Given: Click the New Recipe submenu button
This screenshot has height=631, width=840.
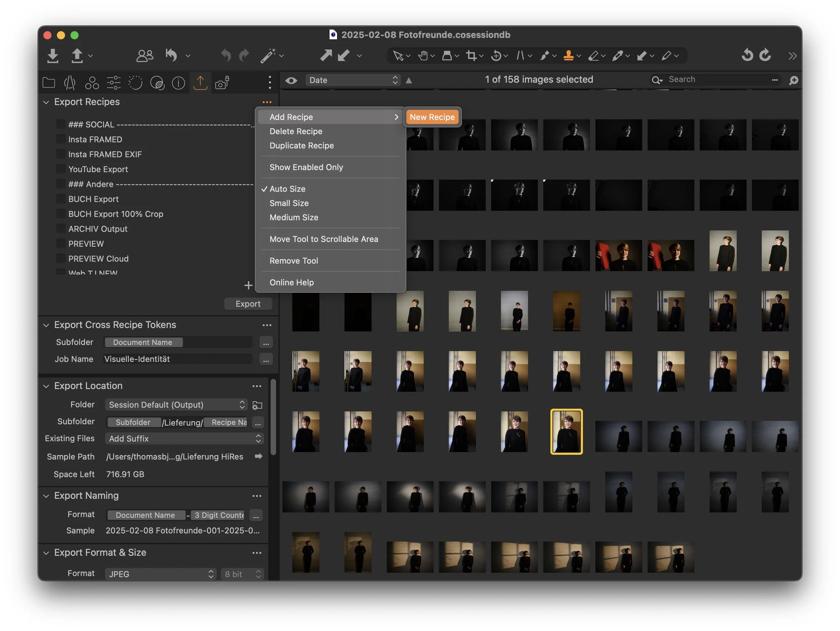Looking at the screenshot, I should coord(432,117).
